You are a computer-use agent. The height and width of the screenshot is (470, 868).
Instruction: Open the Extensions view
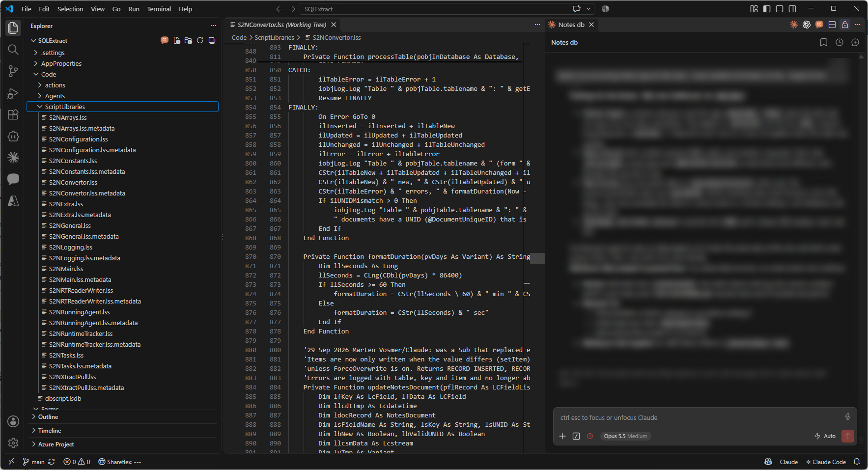point(13,114)
